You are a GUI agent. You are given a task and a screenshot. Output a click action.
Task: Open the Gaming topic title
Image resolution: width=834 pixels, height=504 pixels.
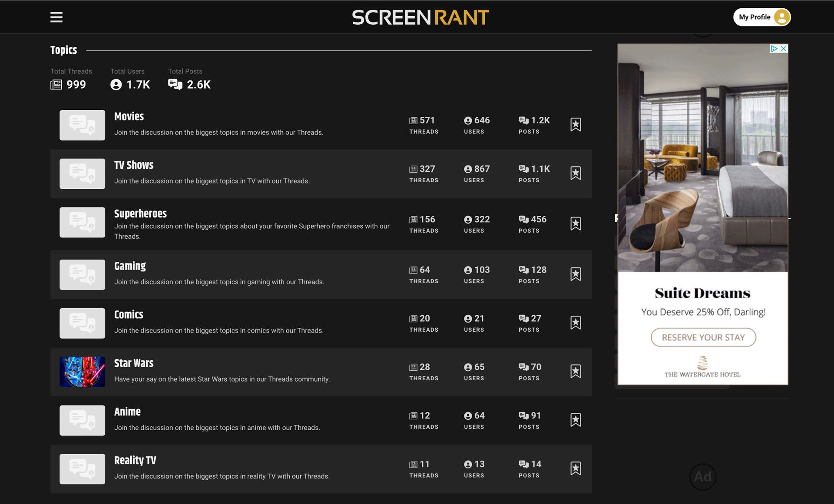[130, 266]
